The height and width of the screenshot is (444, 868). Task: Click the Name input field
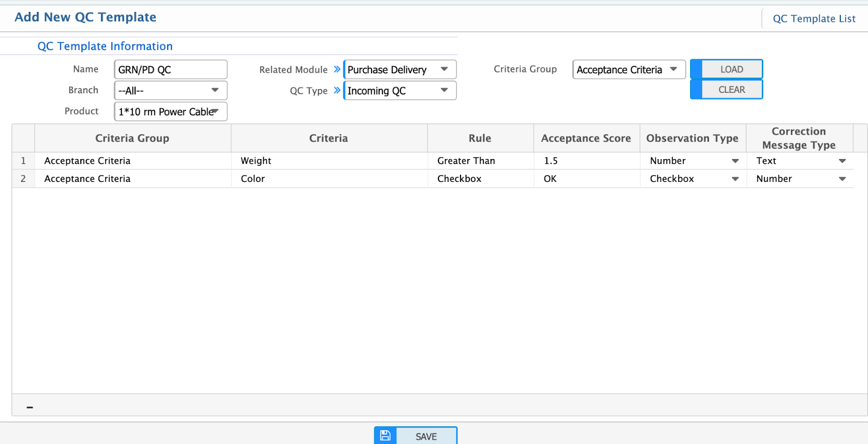170,69
